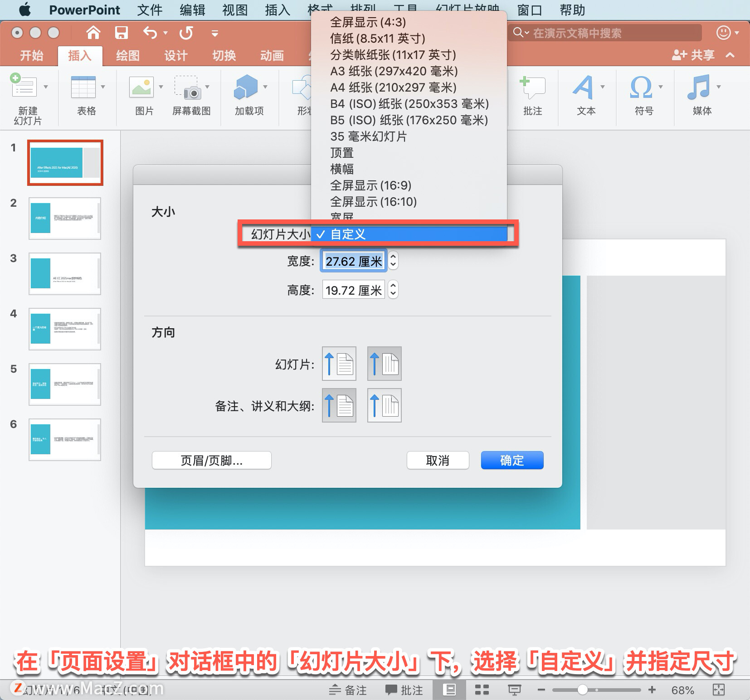Expand Add-ins dropdown arrow
Viewport: 750px width, 700px height.
[265, 87]
